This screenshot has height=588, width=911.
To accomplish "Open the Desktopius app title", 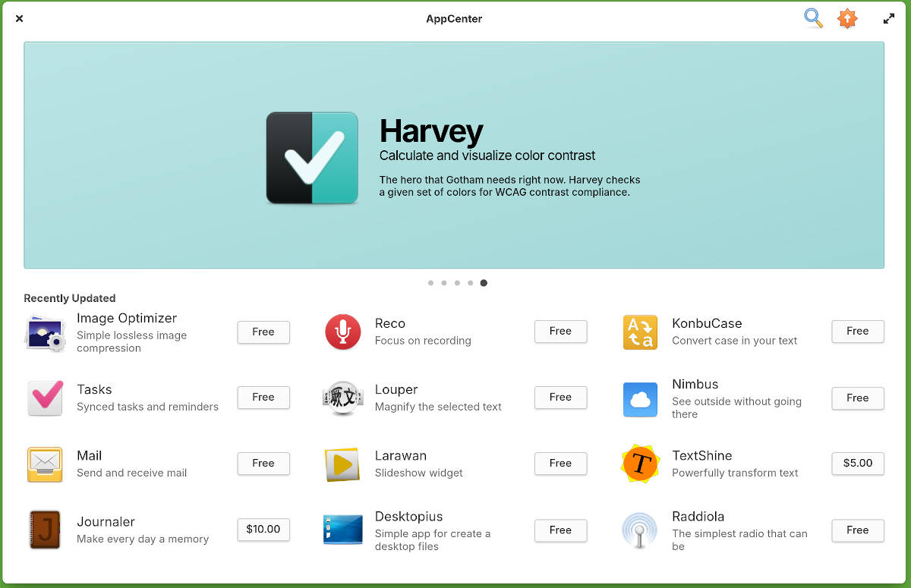I will click(x=409, y=516).
